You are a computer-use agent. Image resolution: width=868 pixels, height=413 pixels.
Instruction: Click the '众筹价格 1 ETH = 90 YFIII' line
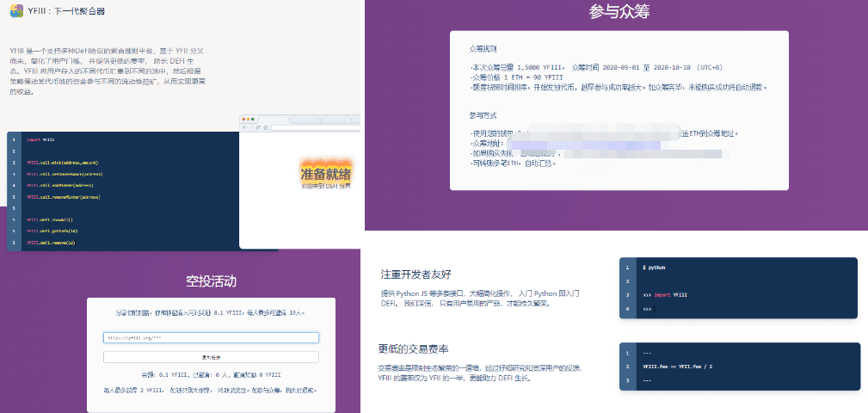click(516, 77)
